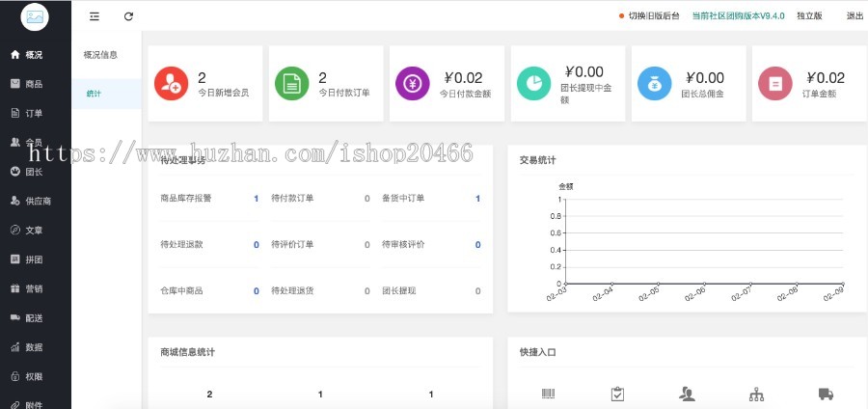Click 退出 to log out
The width and height of the screenshot is (868, 409).
854,16
